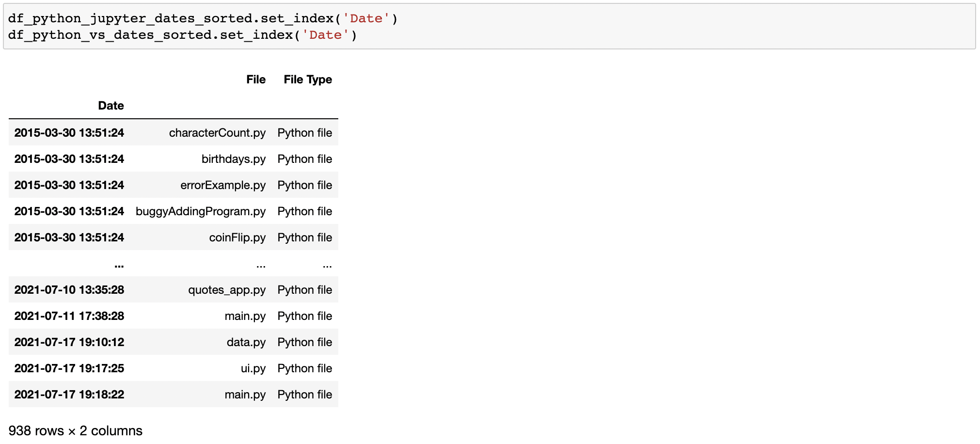Select the date beside buggyAddingProgram.py
Viewport: 980px width, 444px height.
coord(69,211)
